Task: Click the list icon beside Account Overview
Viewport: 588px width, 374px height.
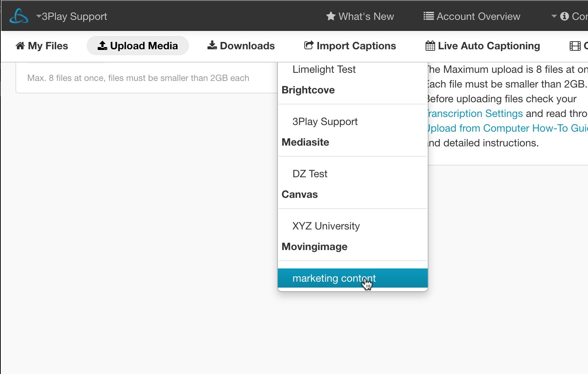Action: click(x=429, y=16)
